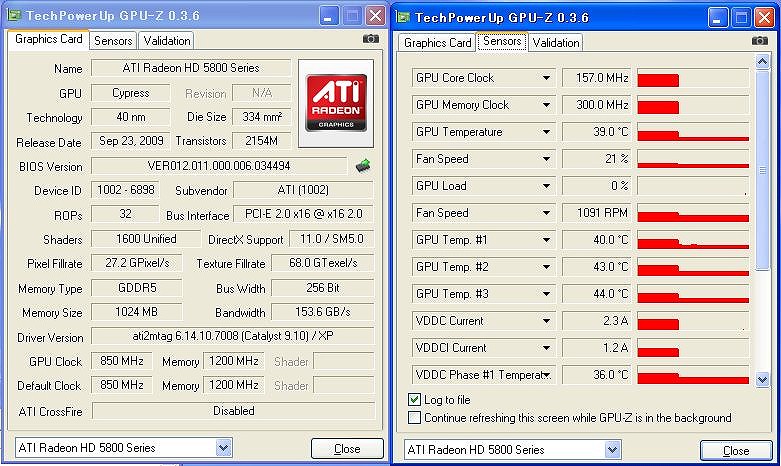Enable the Log to file checkbox
This screenshot has height=466, width=781.
pos(414,399)
